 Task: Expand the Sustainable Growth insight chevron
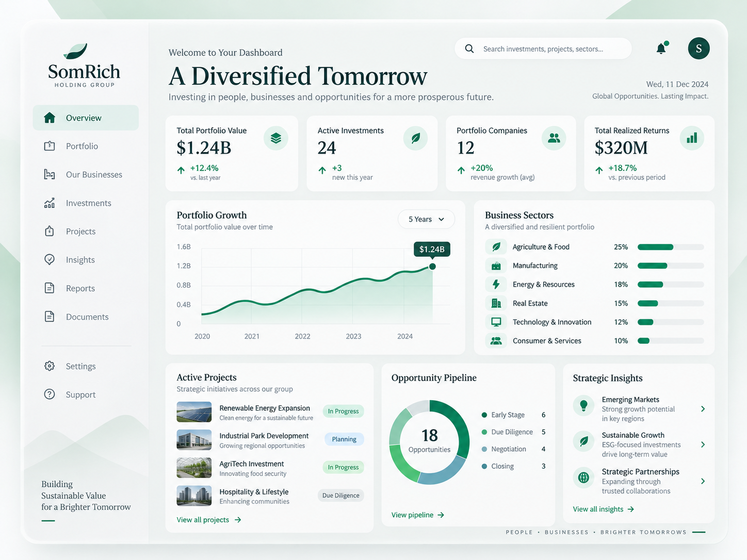pos(703,444)
